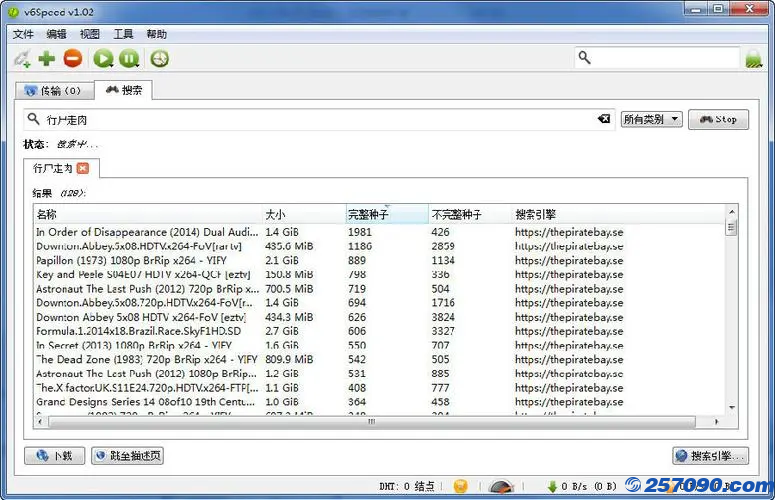The image size is (775, 500).
Task: Open the 所有类别 category dropdown
Action: 651,119
